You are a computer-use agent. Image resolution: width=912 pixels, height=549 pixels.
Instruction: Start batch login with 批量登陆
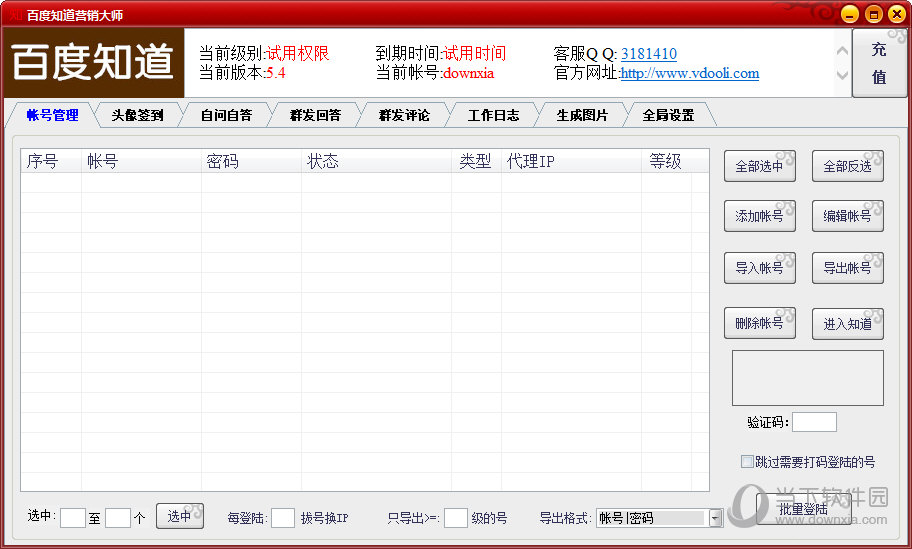click(803, 509)
